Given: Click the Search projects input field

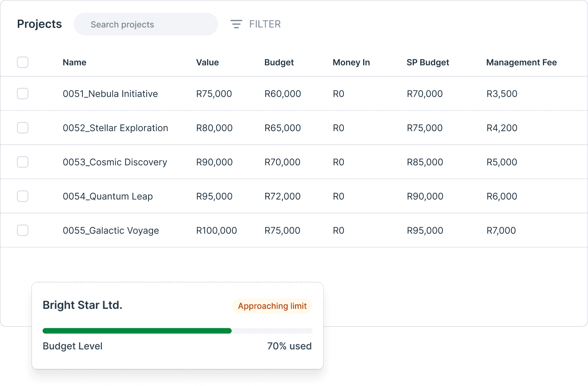Looking at the screenshot, I should pyautogui.click(x=145, y=24).
